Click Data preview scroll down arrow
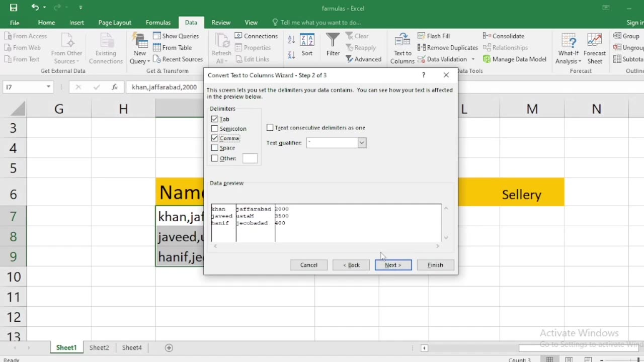Screen dimensions: 644x362 (446, 238)
